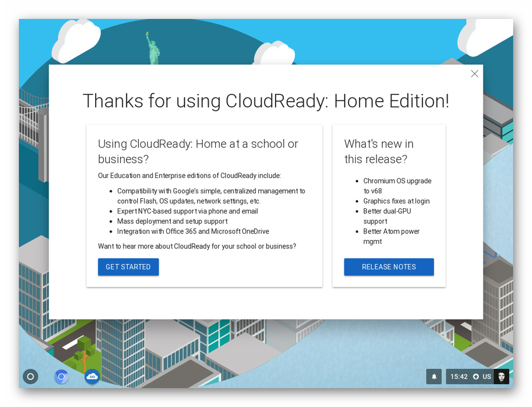Click the user avatar in system tray

[501, 377]
